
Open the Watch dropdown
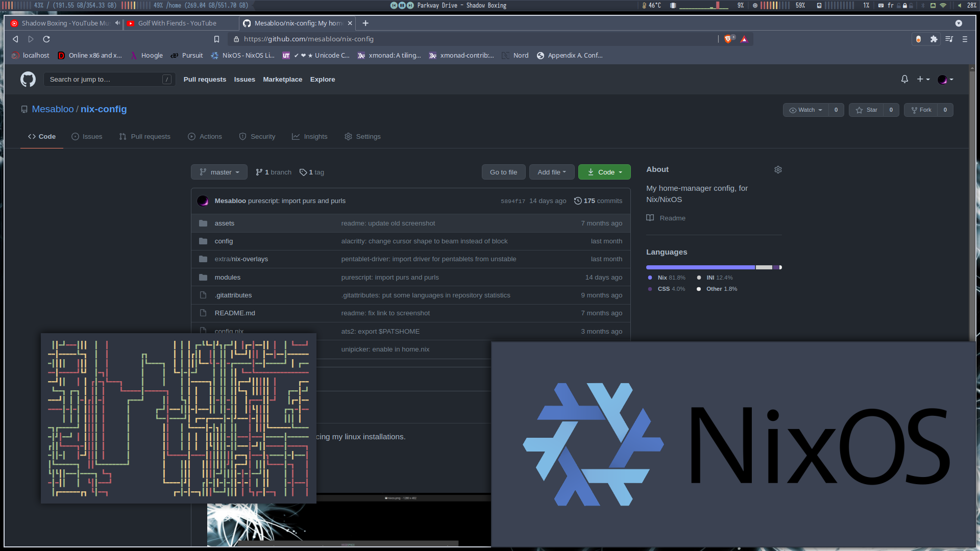(x=806, y=110)
